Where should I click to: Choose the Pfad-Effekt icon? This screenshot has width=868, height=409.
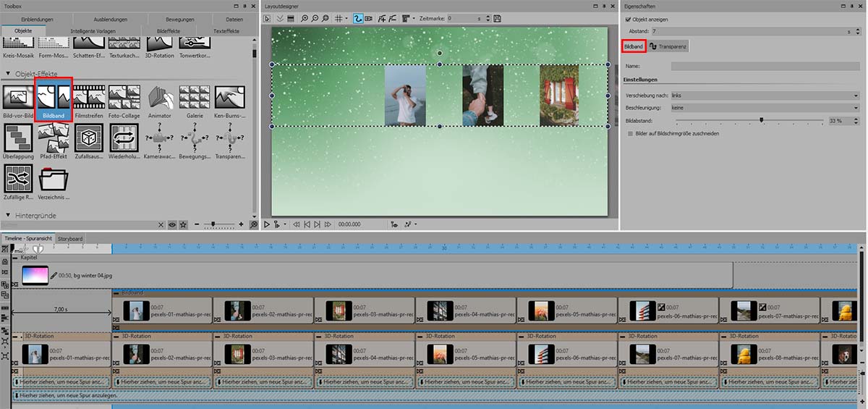(55, 138)
